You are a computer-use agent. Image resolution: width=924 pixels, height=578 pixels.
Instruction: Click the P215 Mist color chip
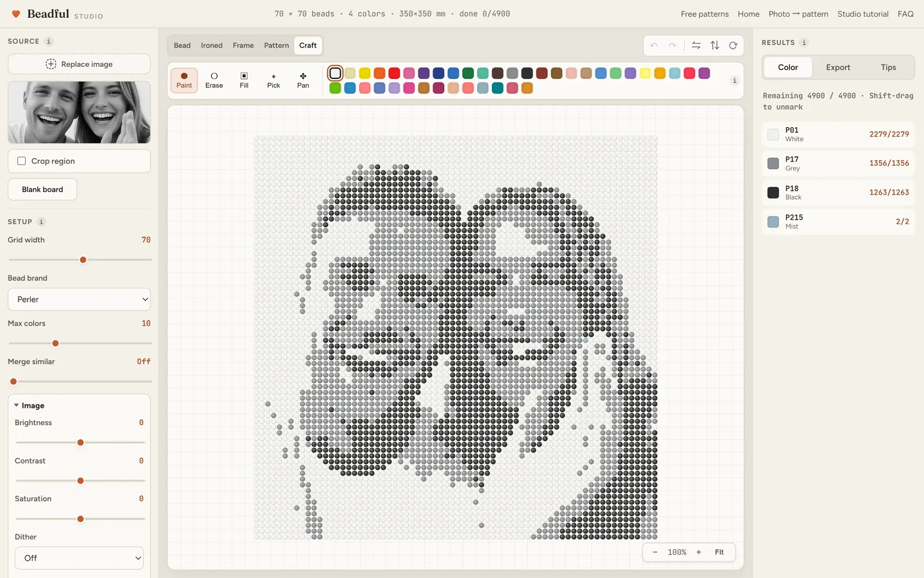click(x=773, y=222)
